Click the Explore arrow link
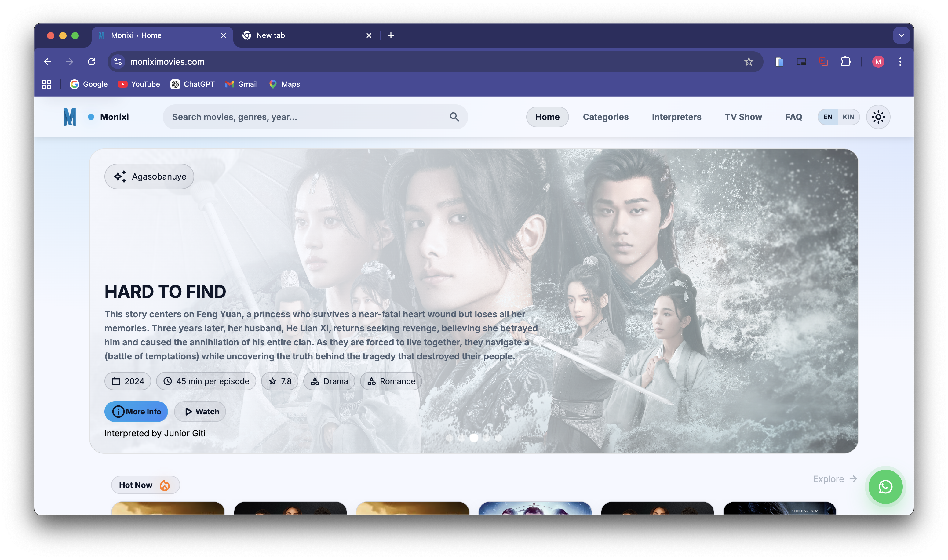The height and width of the screenshot is (560, 948). tap(835, 479)
